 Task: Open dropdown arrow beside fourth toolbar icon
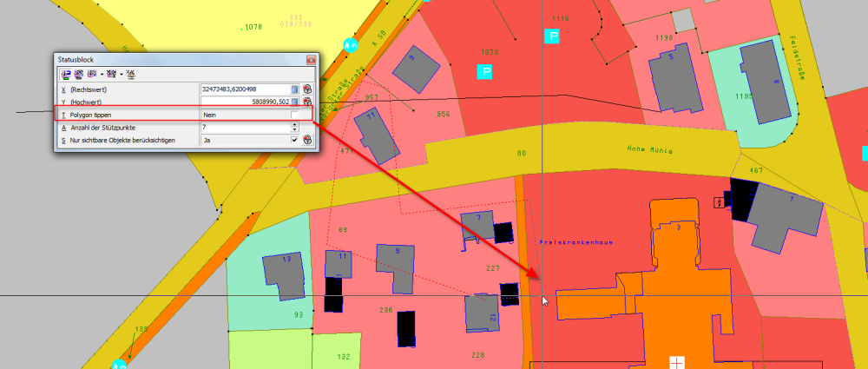point(120,74)
